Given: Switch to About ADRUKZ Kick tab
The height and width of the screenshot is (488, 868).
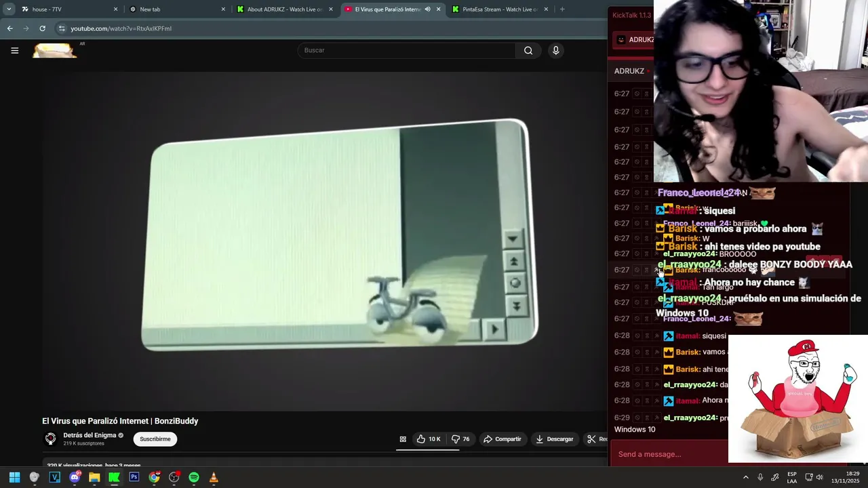Looking at the screenshot, I should pos(285,9).
